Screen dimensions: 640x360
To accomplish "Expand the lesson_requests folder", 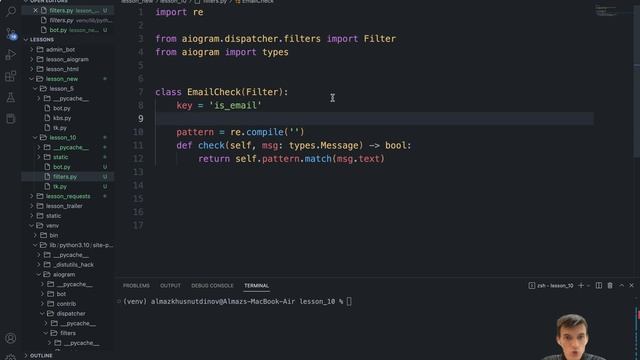I will [x=68, y=196].
